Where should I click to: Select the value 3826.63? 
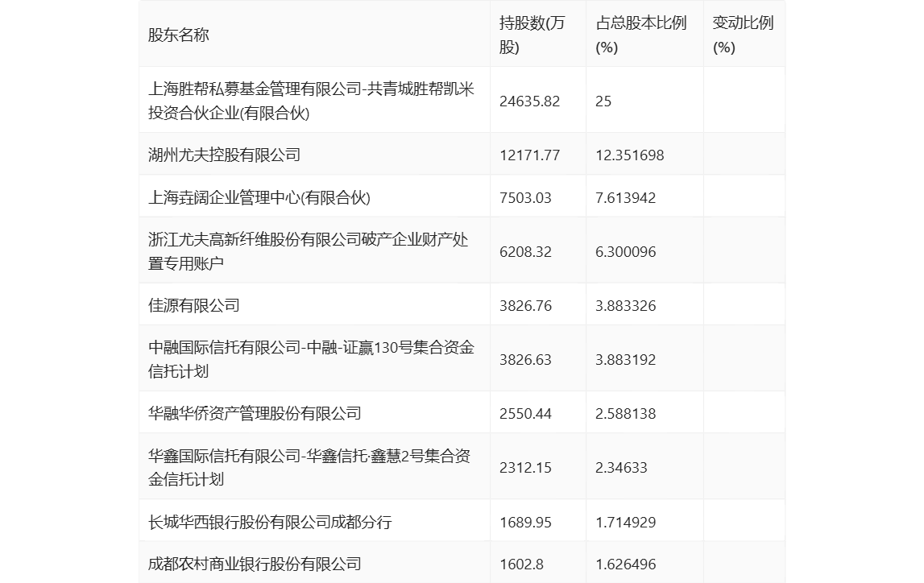526,360
